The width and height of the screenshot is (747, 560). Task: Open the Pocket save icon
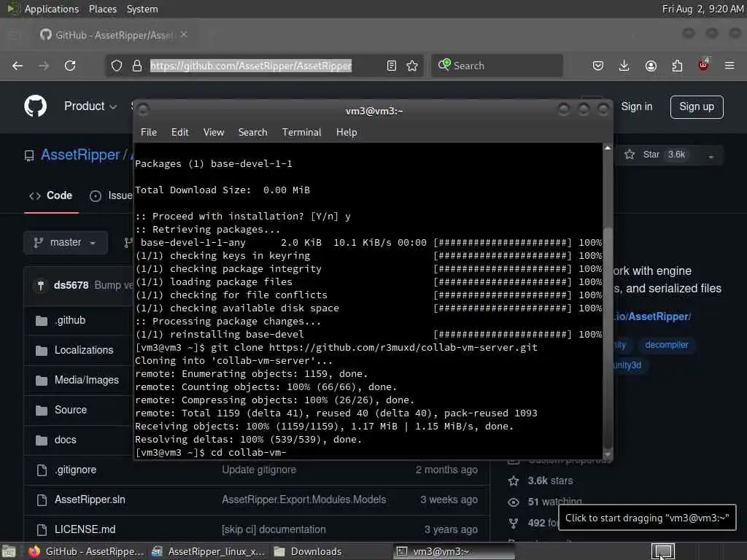click(598, 66)
